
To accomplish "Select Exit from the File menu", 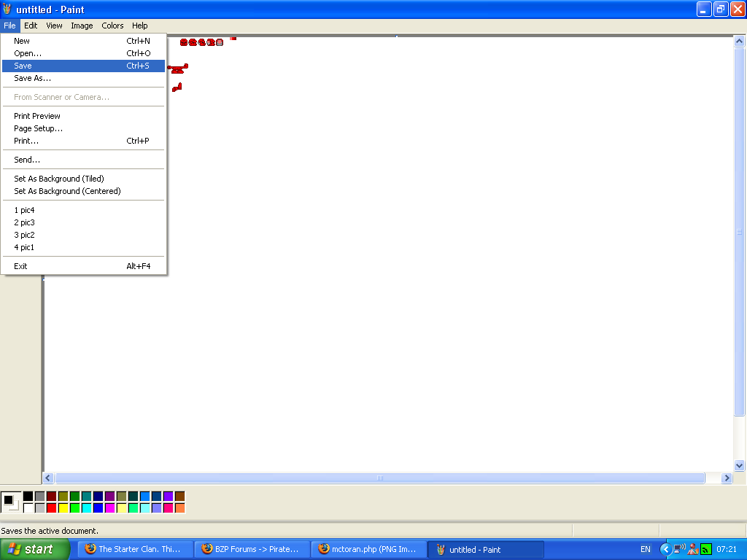I will coord(20,265).
